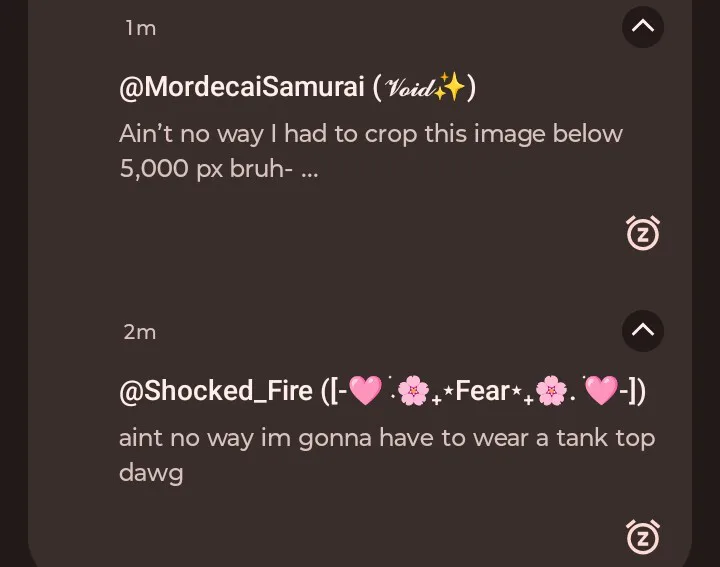The image size is (720, 567).
Task: Open the @MordecaiSamurai notification title
Action: [x=241, y=88]
